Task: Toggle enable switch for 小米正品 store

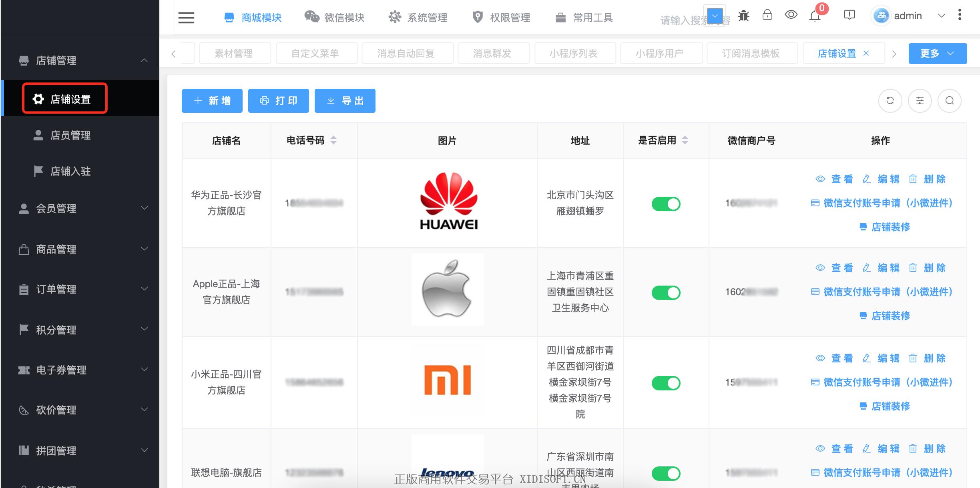Action: tap(666, 383)
